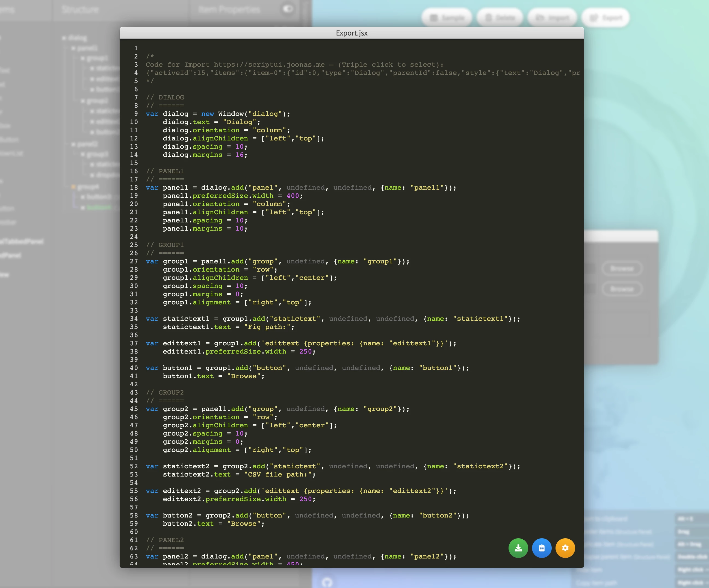Collapse the panel1 node in Structure tree
Viewport: 709px width, 588px height.
point(73,48)
